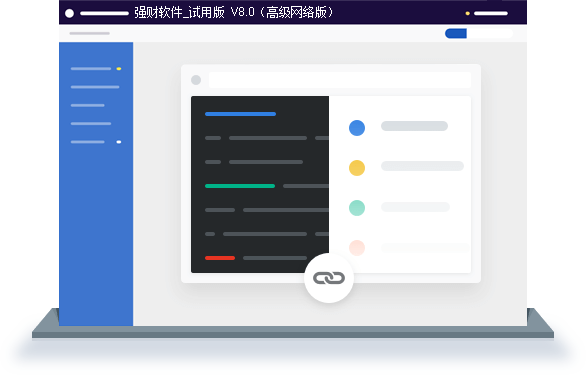586x375 pixels.
Task: Click the gray circle beside the search bar
Action: coord(196,80)
